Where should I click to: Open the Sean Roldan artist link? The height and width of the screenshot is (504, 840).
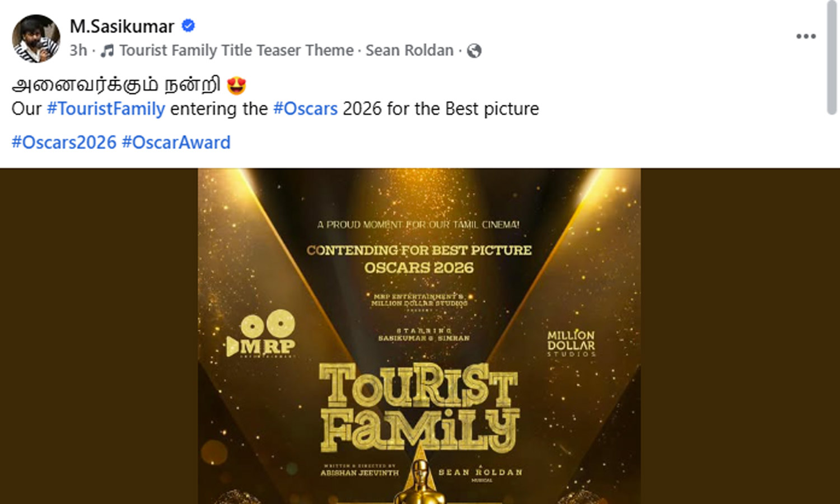pyautogui.click(x=409, y=50)
